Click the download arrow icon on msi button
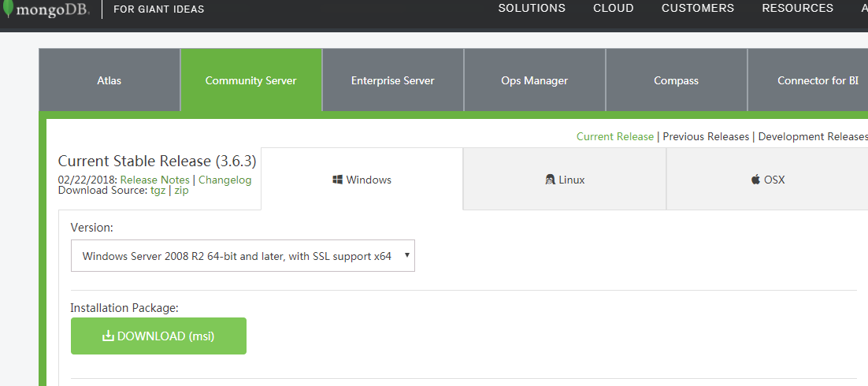The image size is (868, 386). (108, 336)
